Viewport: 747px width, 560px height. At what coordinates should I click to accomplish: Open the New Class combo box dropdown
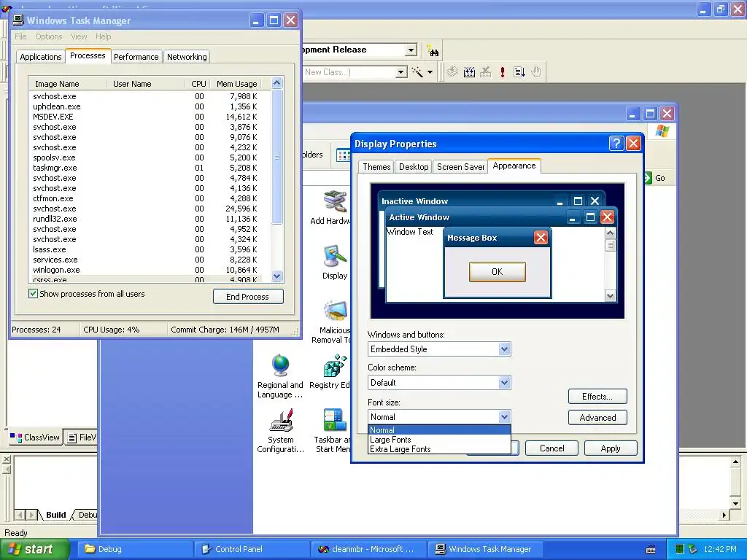(x=401, y=72)
